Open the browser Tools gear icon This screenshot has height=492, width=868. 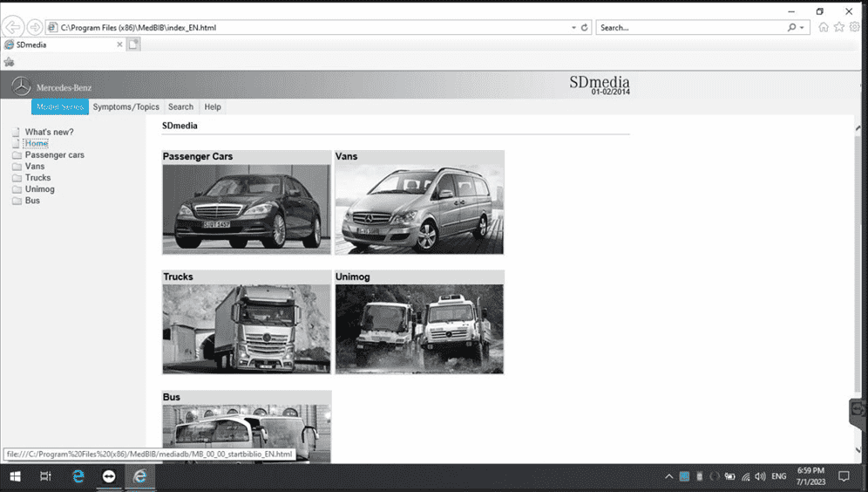point(855,27)
